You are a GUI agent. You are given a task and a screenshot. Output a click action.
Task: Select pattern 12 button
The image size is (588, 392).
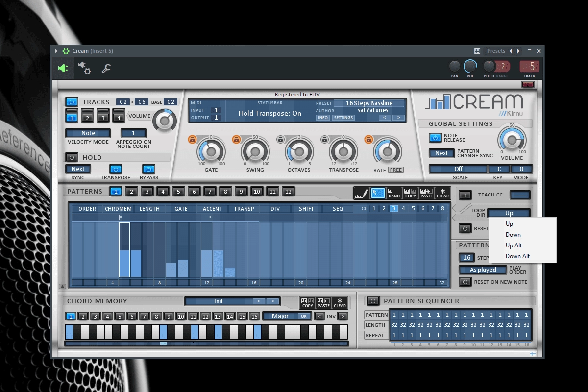289,192
